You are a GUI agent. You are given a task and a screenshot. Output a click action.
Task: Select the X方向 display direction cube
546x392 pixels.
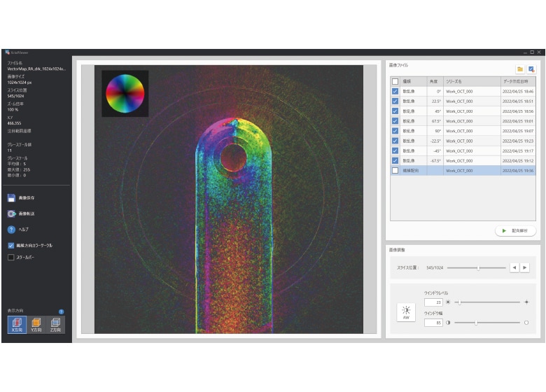[17, 323]
